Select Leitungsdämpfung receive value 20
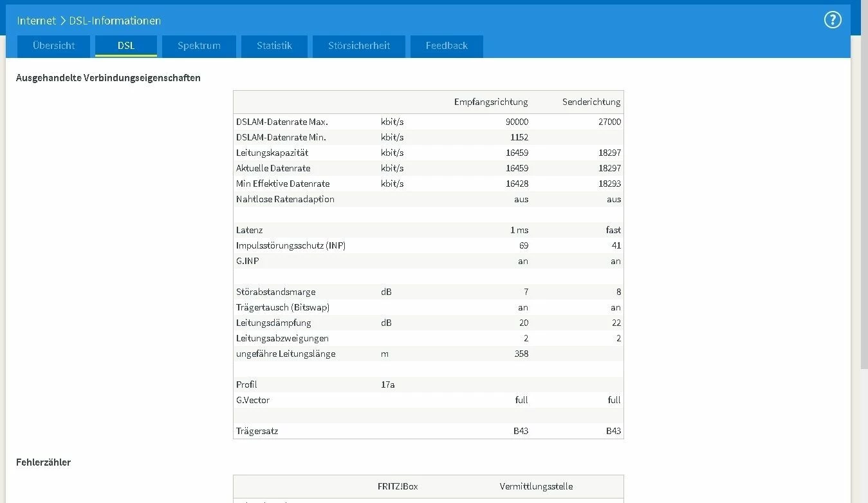 (x=524, y=323)
